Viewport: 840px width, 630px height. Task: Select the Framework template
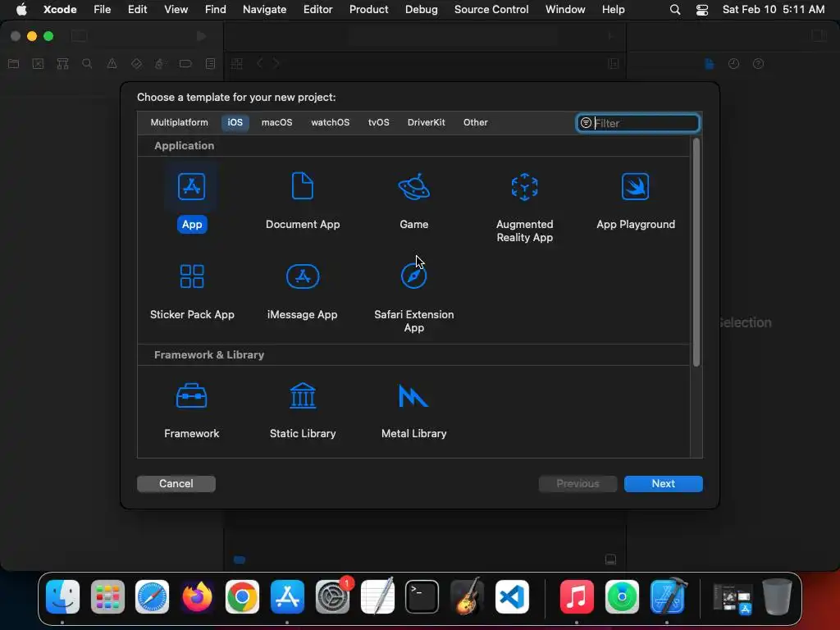191,410
